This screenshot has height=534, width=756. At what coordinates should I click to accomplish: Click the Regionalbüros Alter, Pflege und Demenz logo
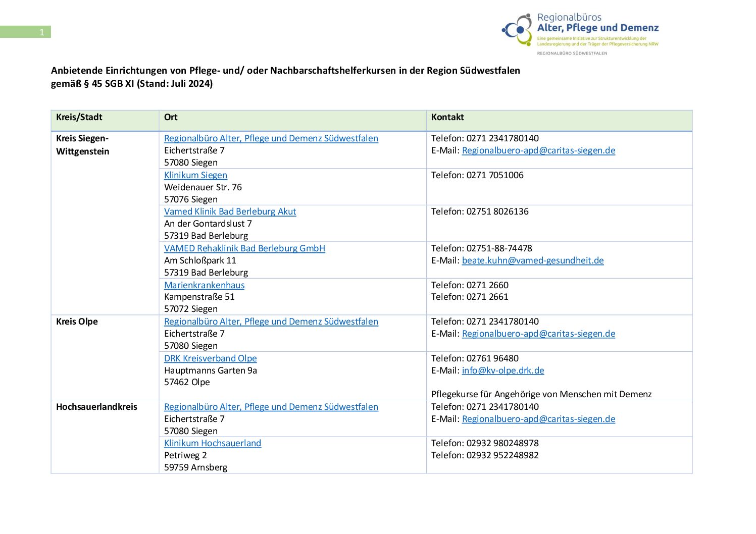pos(580,33)
